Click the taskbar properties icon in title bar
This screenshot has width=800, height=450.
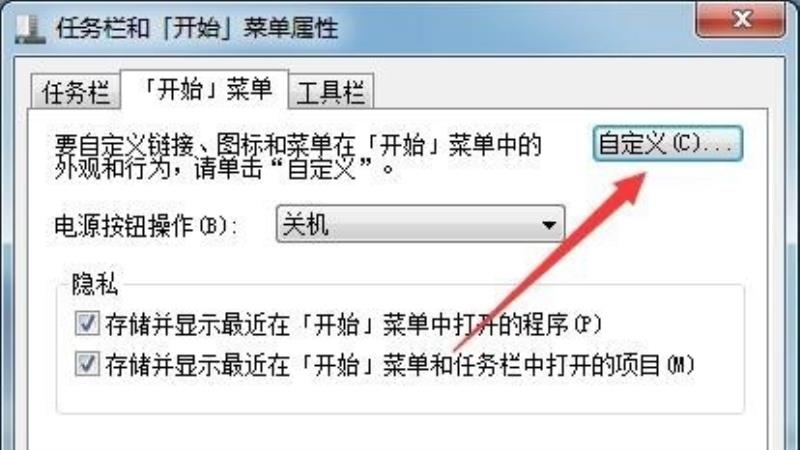[30, 29]
